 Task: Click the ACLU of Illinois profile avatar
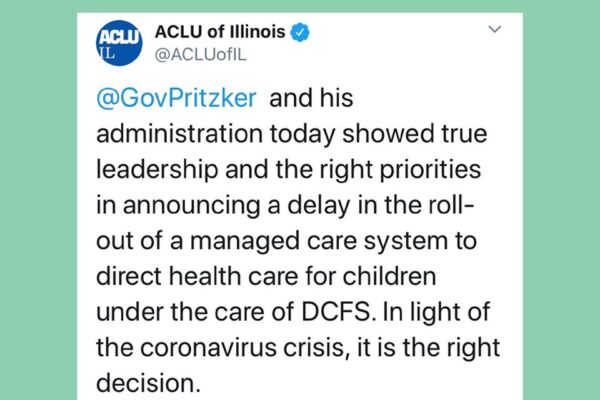(x=117, y=41)
